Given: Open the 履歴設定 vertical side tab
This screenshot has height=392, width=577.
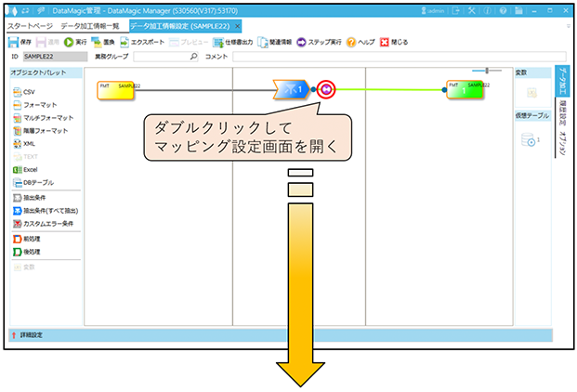Looking at the screenshot, I should coord(563,112).
